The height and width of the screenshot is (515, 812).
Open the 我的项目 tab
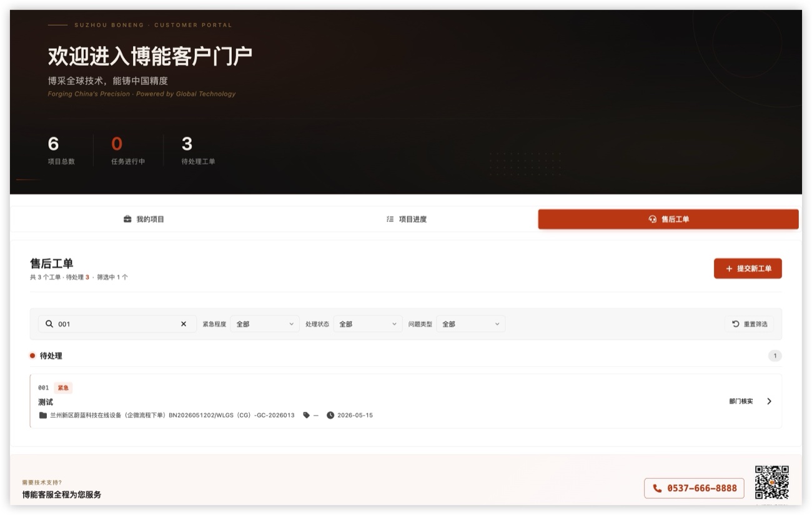144,219
